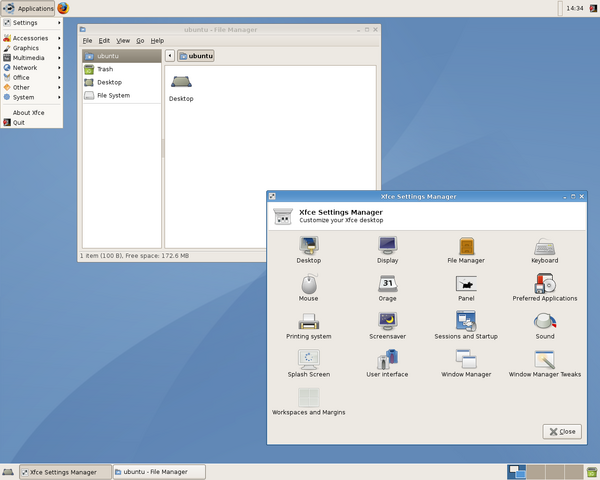Open Sessions and Startup settings
The image size is (600, 480).
click(x=466, y=322)
